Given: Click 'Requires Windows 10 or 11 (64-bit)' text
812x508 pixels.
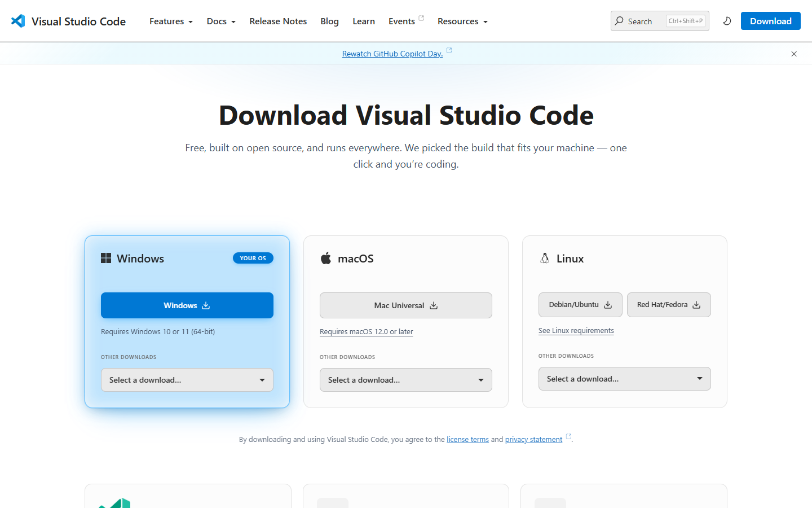Looking at the screenshot, I should coord(158,331).
